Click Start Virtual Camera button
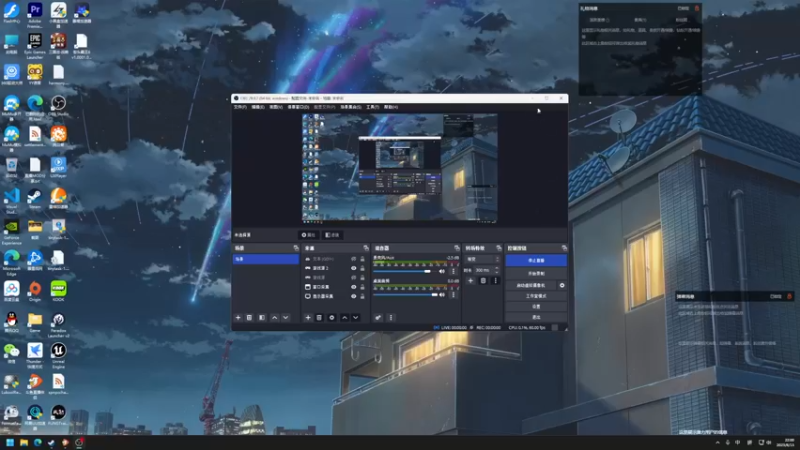Screen dimensions: 800x450 531,285
